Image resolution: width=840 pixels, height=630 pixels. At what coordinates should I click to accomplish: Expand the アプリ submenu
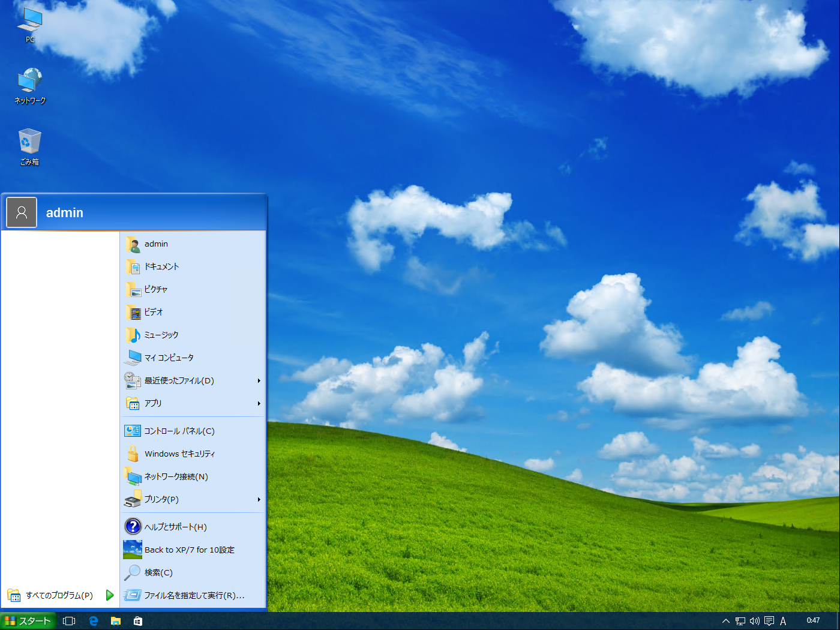(152, 403)
